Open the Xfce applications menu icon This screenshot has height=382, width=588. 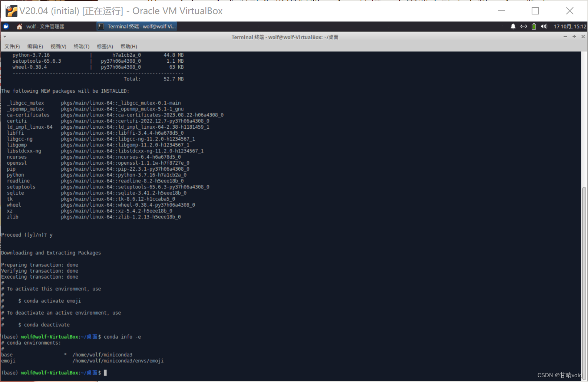click(6, 26)
